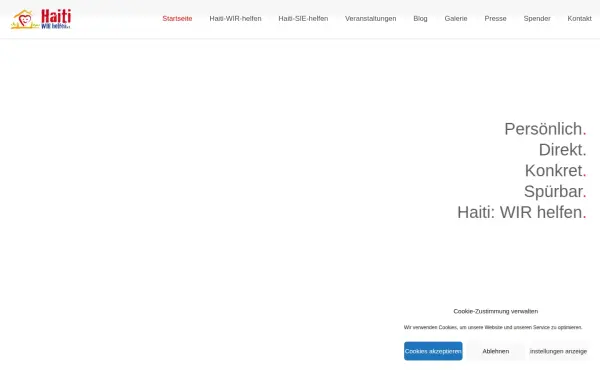
Task: Go to Veranstaltungen page
Action: coord(370,18)
